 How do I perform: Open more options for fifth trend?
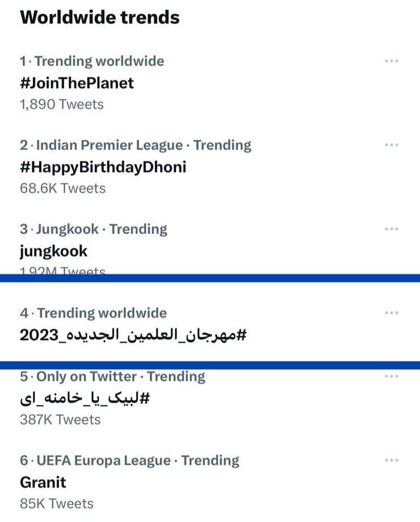(x=391, y=377)
